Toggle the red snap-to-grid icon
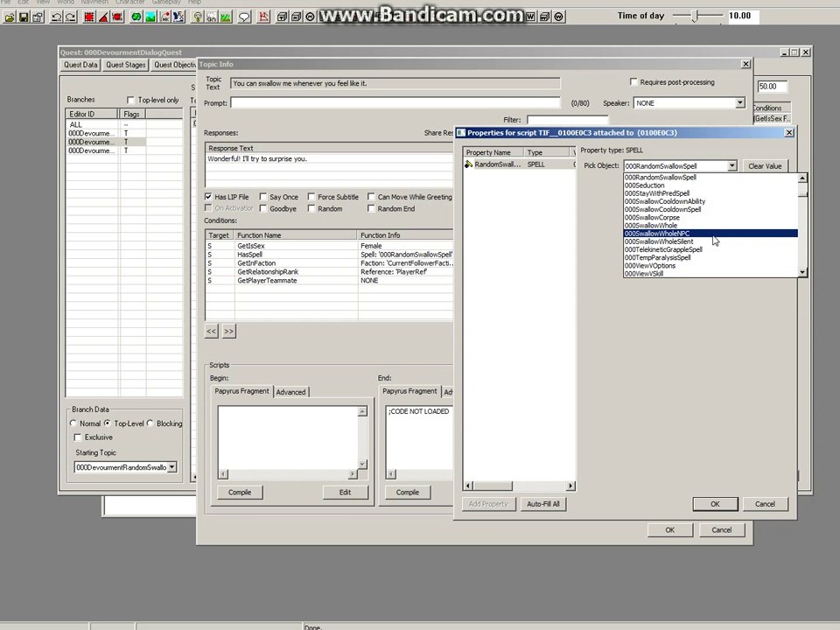The image size is (840, 630). (89, 17)
